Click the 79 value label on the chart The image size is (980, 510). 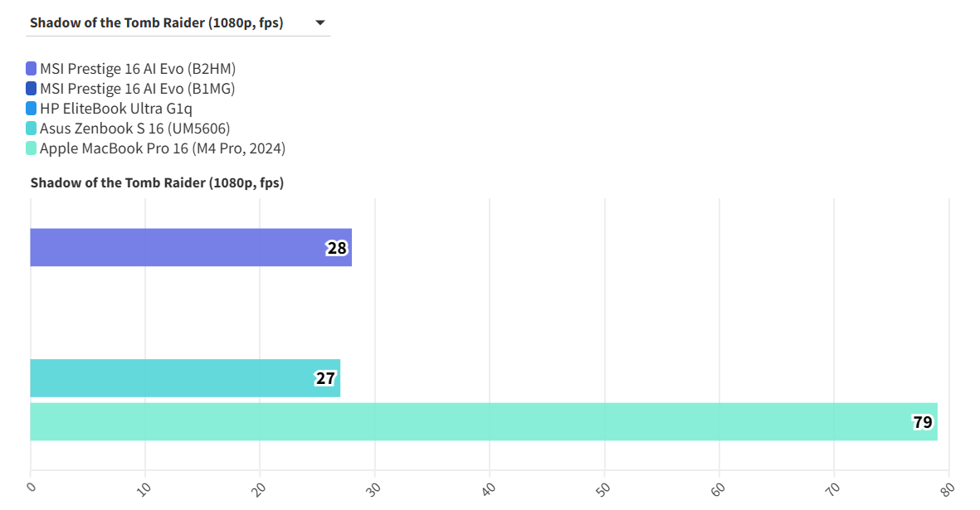(923, 422)
